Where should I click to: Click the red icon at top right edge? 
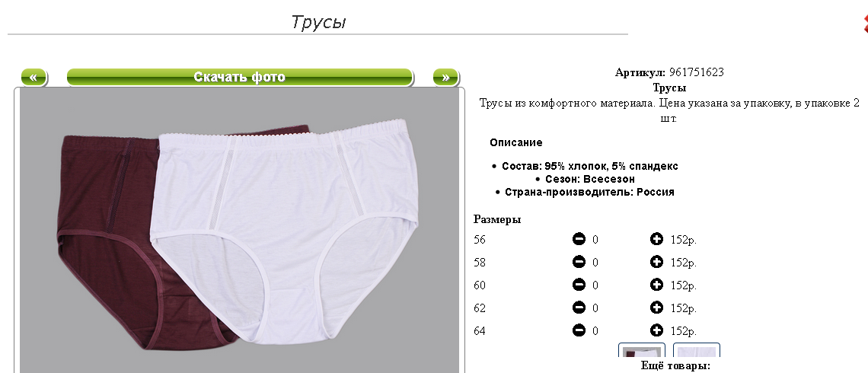point(865,24)
